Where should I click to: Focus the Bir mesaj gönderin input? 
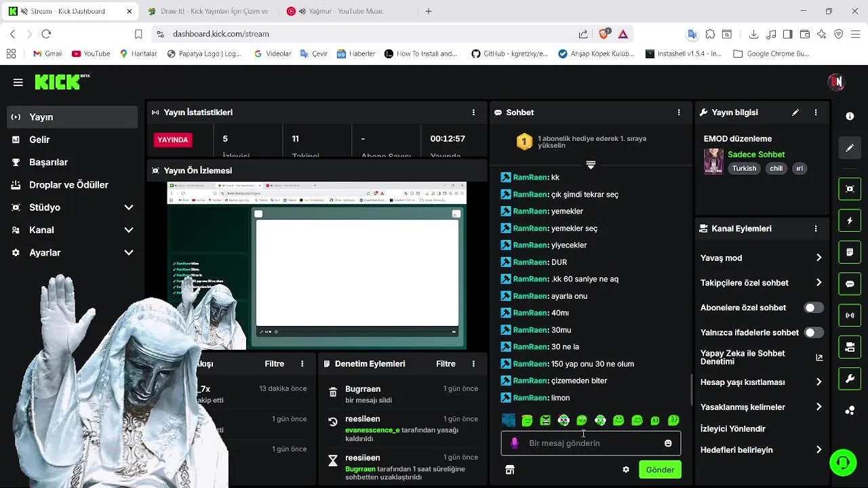(x=591, y=443)
